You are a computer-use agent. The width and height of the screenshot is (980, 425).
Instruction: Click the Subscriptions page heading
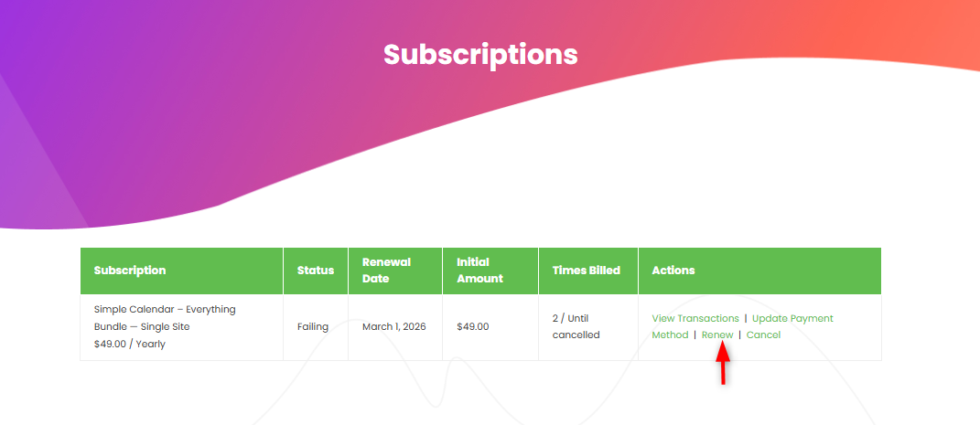[x=480, y=54]
